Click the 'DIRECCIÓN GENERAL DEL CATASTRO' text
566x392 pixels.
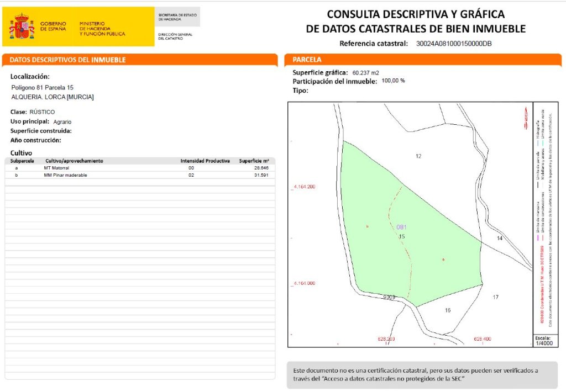(x=175, y=36)
